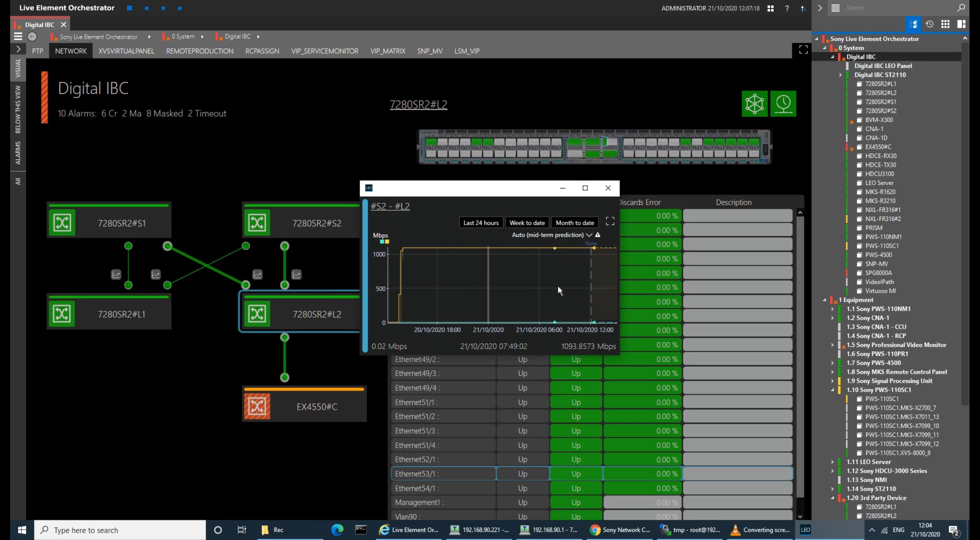
Task: Collapse the 1.10 Sony PWS-110SC1 node
Action: [x=833, y=390]
